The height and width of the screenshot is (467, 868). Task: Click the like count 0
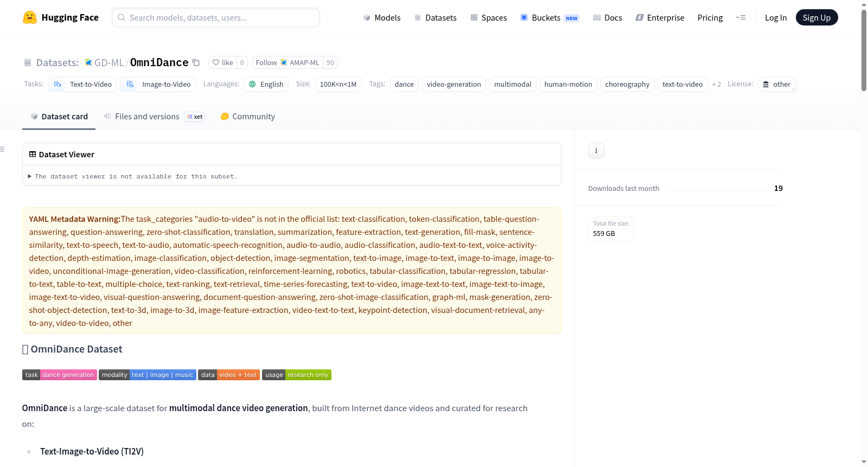pyautogui.click(x=242, y=62)
